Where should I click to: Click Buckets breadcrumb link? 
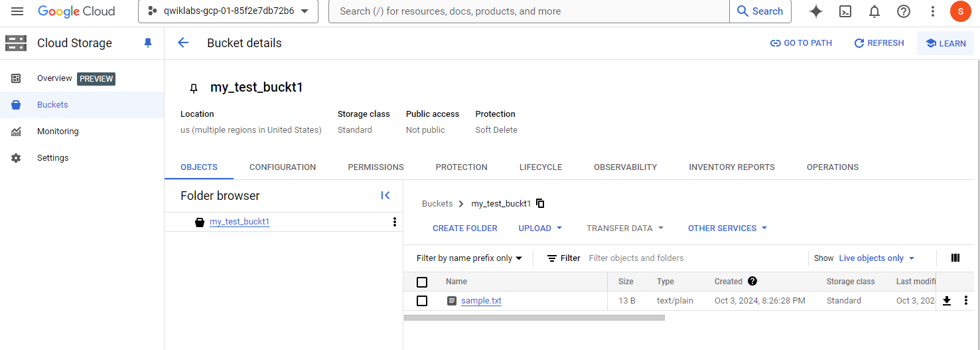click(437, 204)
